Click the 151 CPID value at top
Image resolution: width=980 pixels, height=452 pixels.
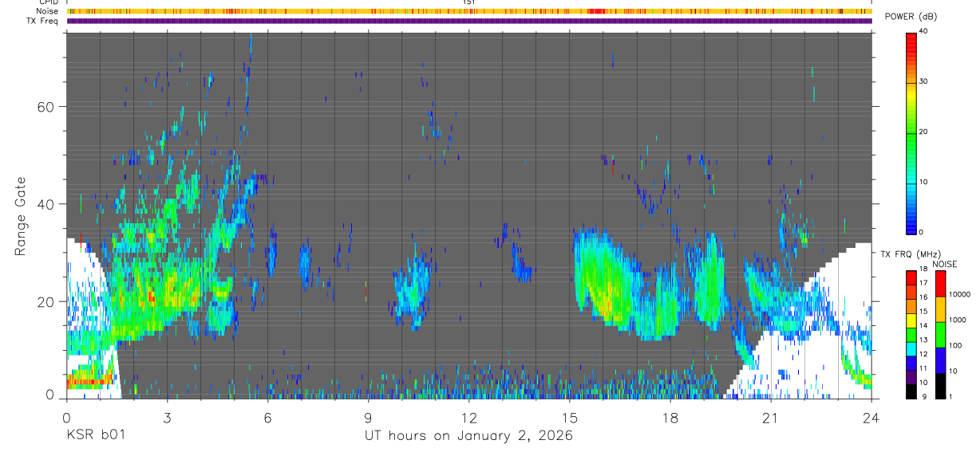pyautogui.click(x=469, y=2)
